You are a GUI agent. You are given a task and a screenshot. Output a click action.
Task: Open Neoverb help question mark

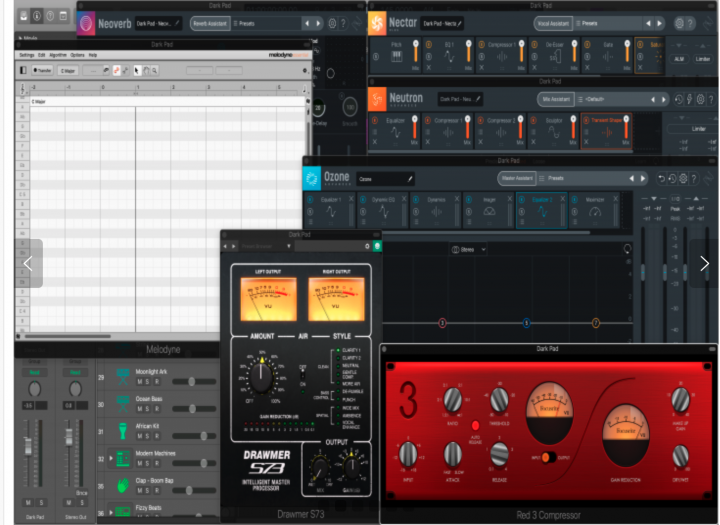[343, 23]
